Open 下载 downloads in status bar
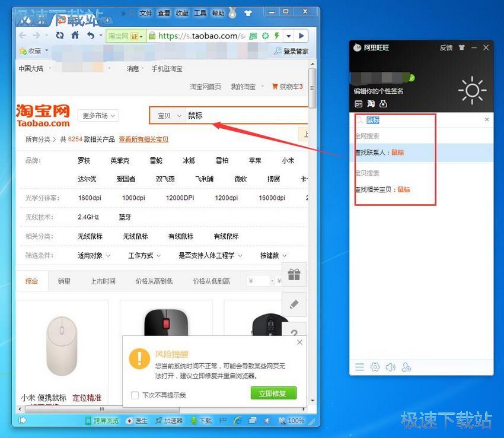Viewport: 504px width, 438px height. tap(201, 420)
